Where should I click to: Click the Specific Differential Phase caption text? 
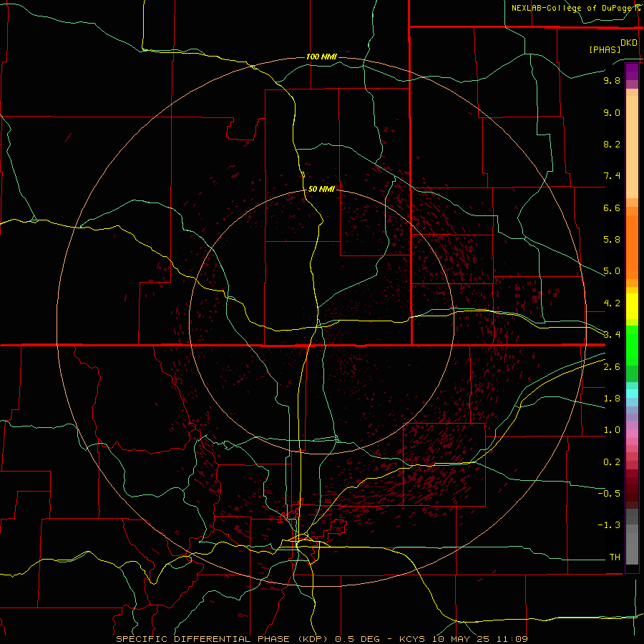(321, 639)
